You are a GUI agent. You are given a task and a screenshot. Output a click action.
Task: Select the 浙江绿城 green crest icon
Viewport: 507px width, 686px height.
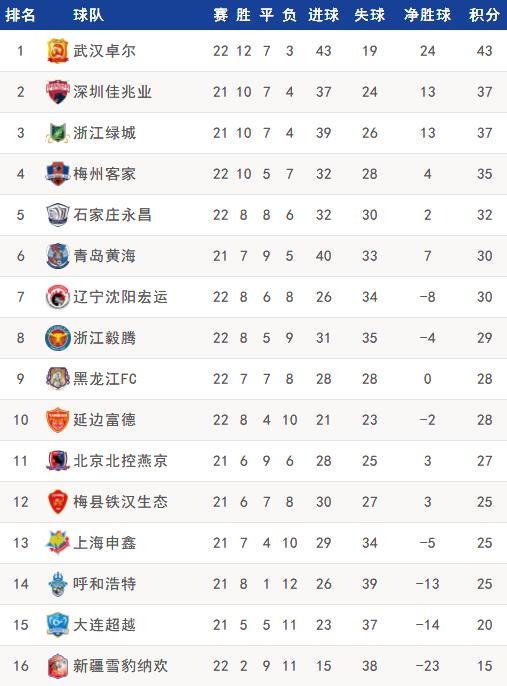[x=58, y=133]
